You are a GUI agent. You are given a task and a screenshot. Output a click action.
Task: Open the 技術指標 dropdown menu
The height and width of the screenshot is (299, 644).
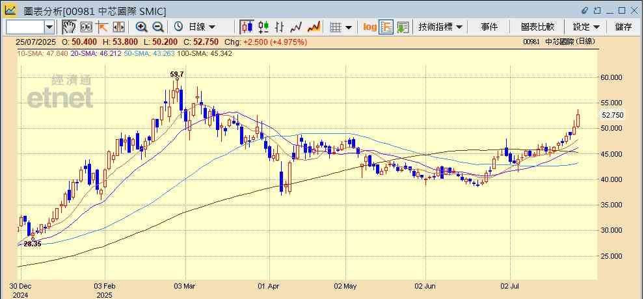tap(440, 27)
